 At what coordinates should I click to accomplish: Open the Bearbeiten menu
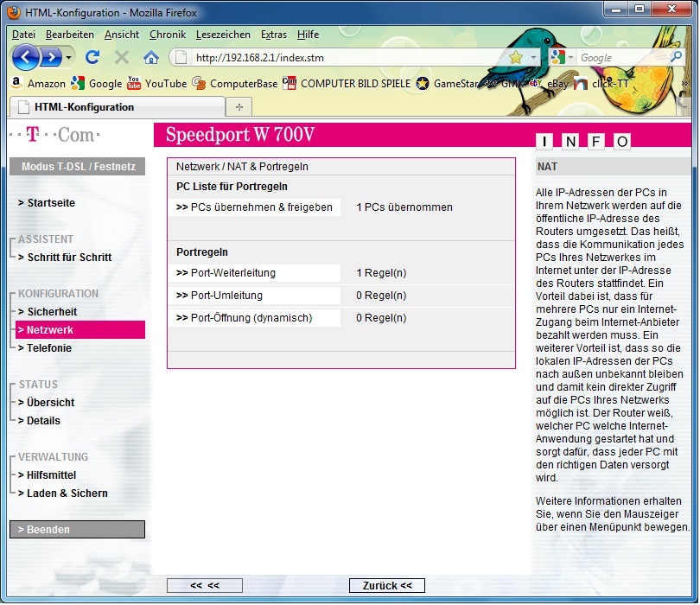[70, 35]
